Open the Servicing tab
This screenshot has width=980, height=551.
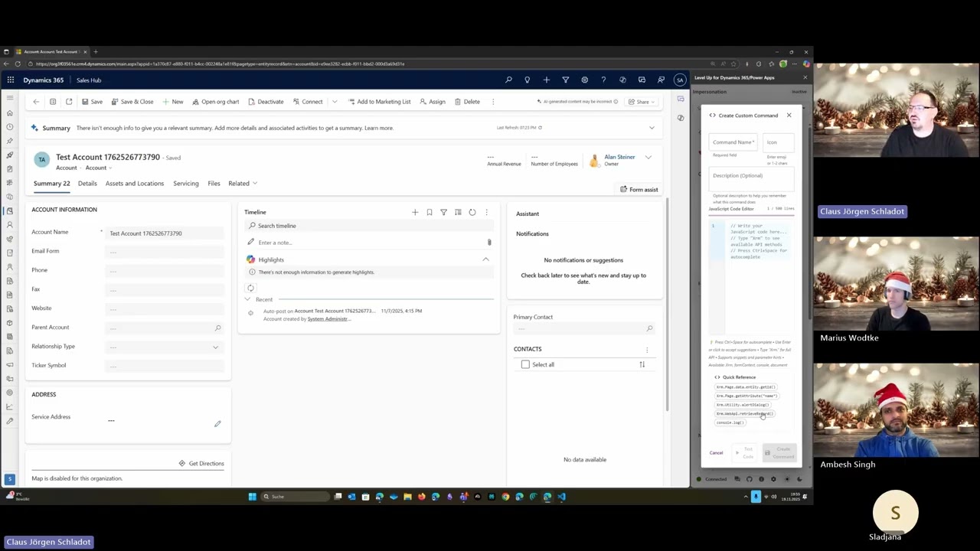click(185, 184)
